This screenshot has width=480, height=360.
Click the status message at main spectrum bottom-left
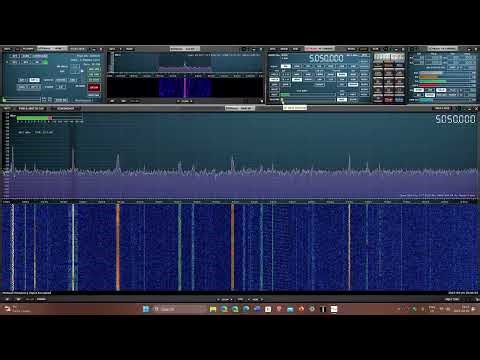(27, 293)
